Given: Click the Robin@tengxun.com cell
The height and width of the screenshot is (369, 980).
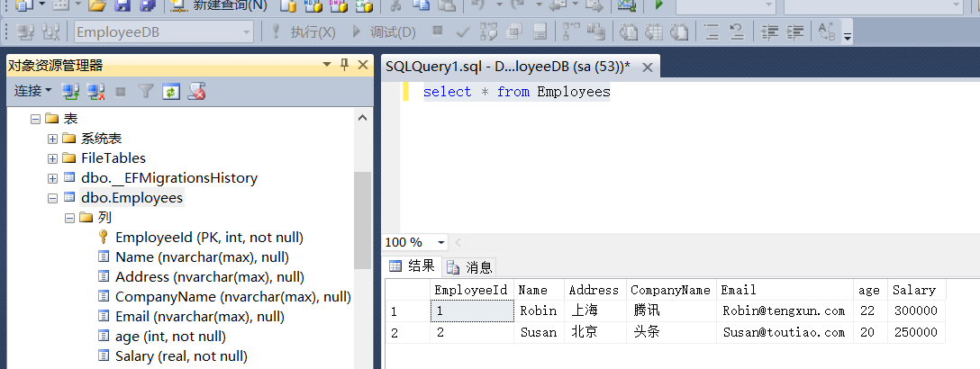Looking at the screenshot, I should point(785,310).
